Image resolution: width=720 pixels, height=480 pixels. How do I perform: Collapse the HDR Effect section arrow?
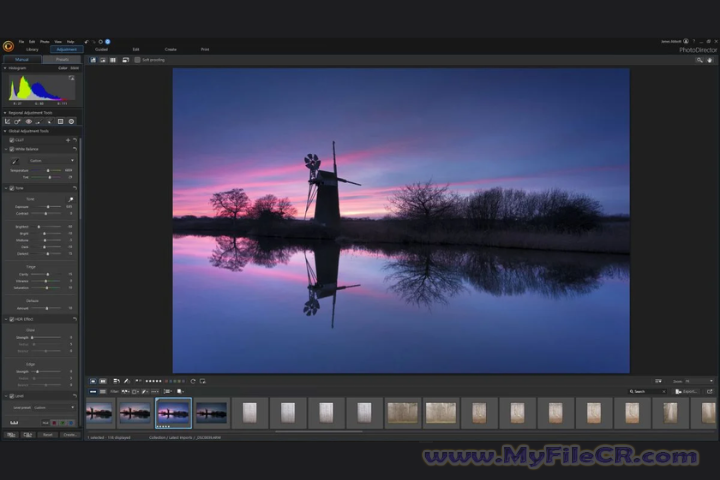pyautogui.click(x=6, y=319)
